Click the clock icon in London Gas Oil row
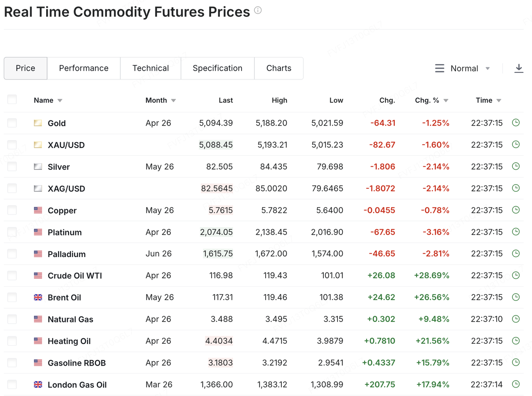The height and width of the screenshot is (396, 532). (x=516, y=384)
